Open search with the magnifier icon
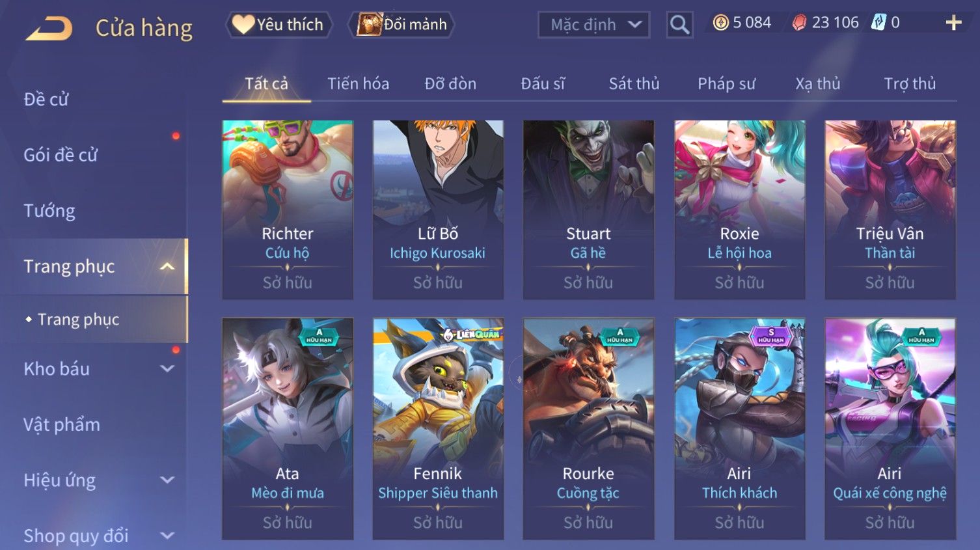This screenshot has height=550, width=980. 679,25
